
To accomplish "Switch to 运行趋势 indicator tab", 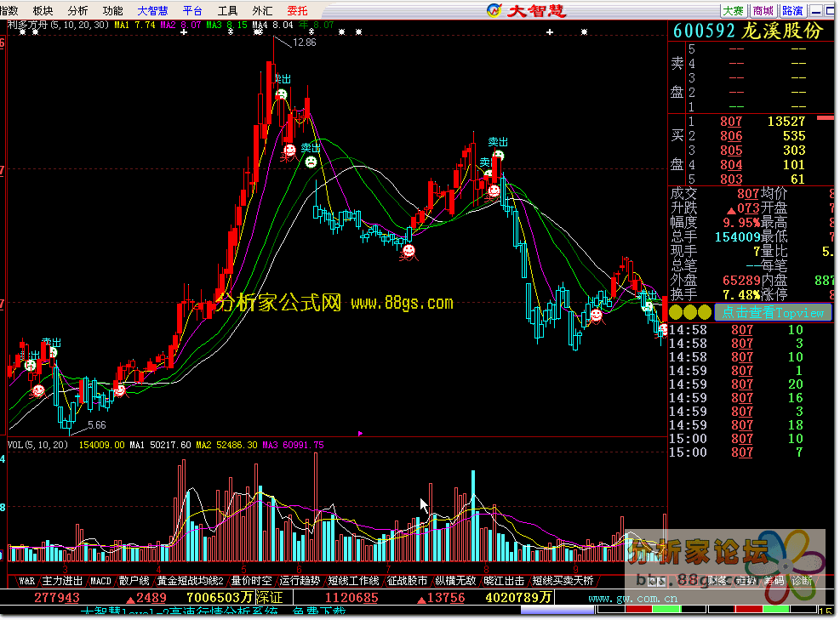I will pyautogui.click(x=300, y=581).
